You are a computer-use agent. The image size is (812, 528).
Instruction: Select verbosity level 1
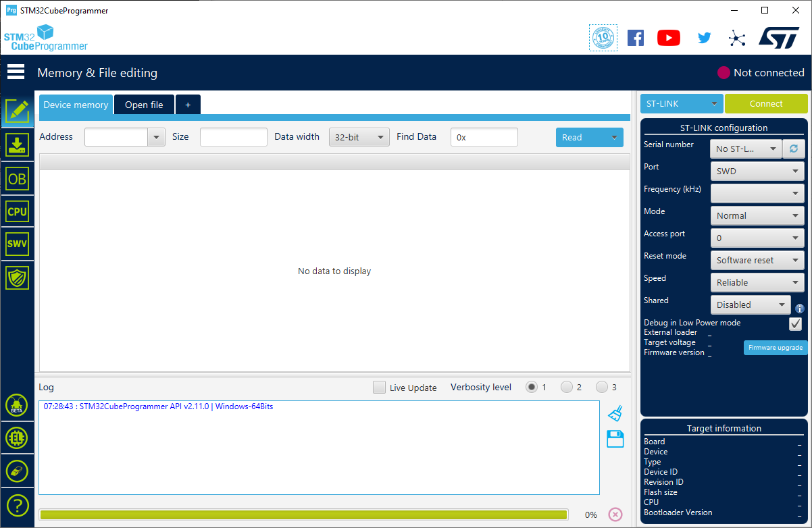pos(532,387)
